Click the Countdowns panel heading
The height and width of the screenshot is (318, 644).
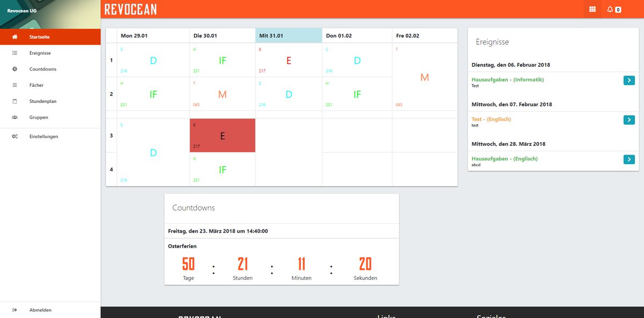(x=193, y=208)
